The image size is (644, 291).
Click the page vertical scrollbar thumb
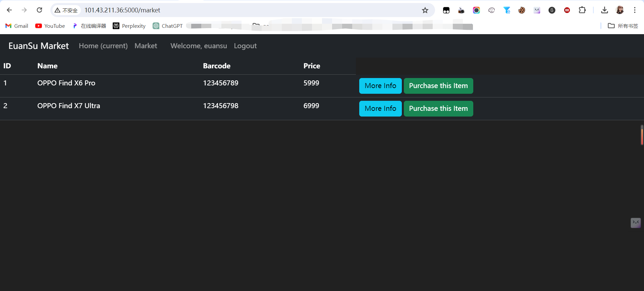[642, 135]
